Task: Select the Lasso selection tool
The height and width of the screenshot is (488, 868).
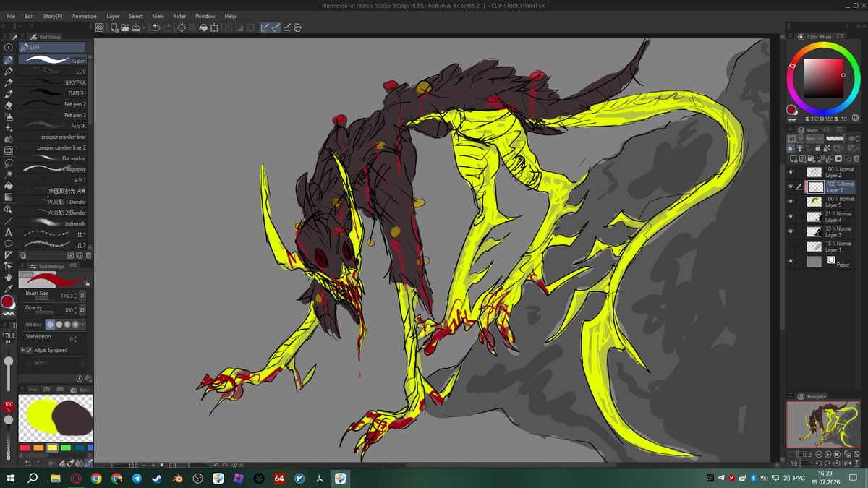Action: [9, 163]
